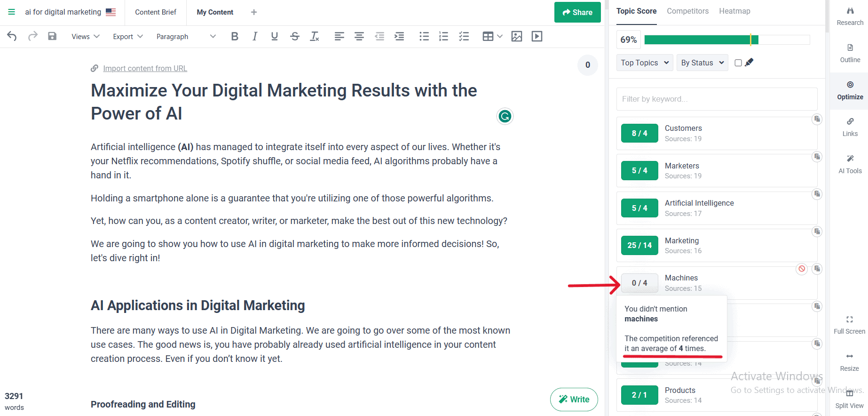Click the Write AI button
The width and height of the screenshot is (868, 416).
[574, 400]
